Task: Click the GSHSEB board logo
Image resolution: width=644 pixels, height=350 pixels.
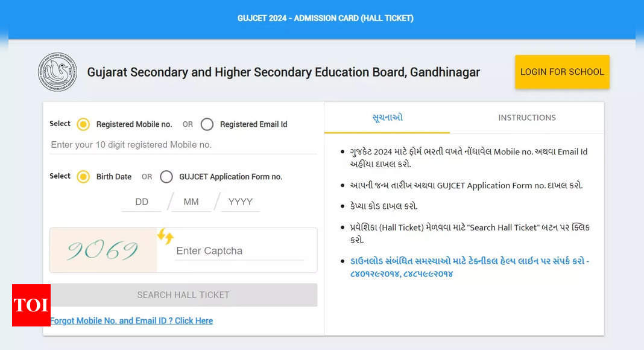Action: (x=57, y=71)
